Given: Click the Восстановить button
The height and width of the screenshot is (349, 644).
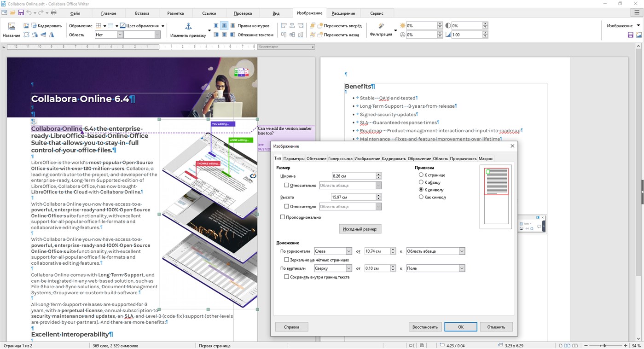Looking at the screenshot, I should pos(425,327).
